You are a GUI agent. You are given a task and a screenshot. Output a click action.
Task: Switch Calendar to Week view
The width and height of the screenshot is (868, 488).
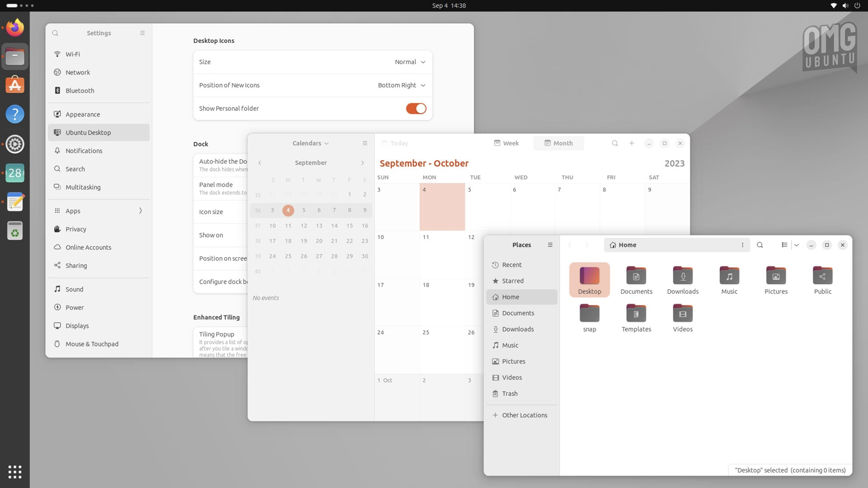506,143
